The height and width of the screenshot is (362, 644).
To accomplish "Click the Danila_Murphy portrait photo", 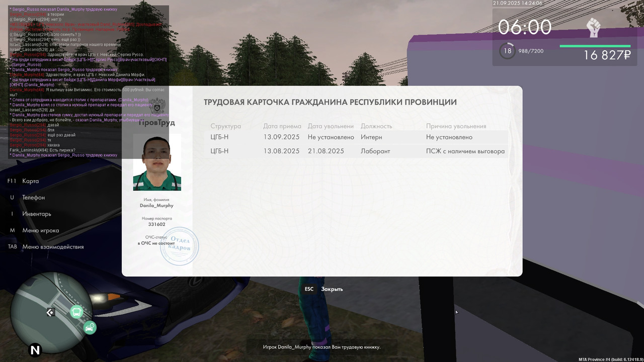I will [x=157, y=162].
